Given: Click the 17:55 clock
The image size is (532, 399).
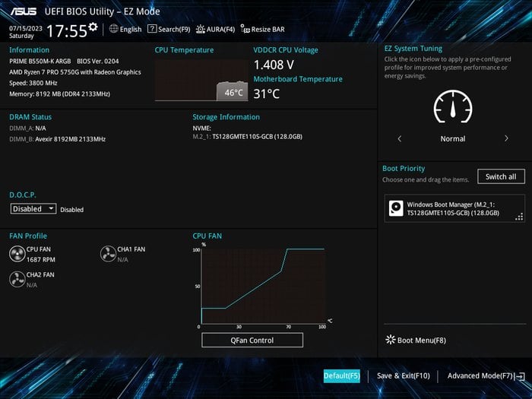Looking at the screenshot, I should (67, 31).
